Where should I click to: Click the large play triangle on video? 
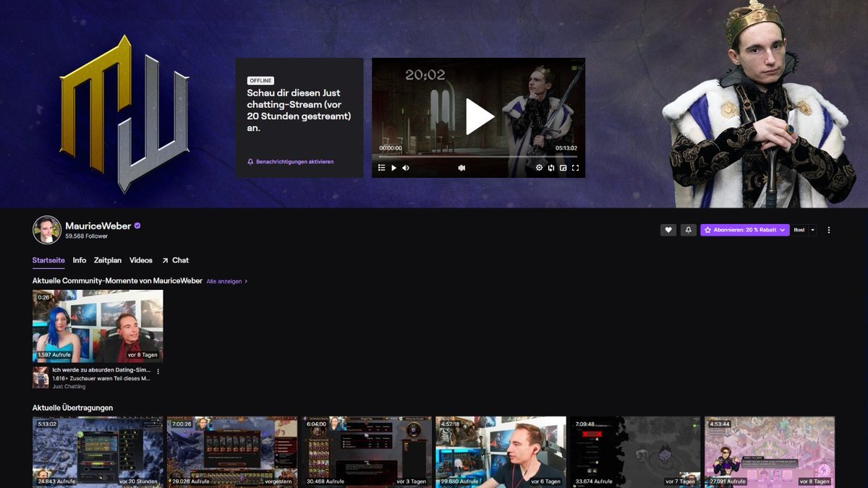[x=480, y=116]
